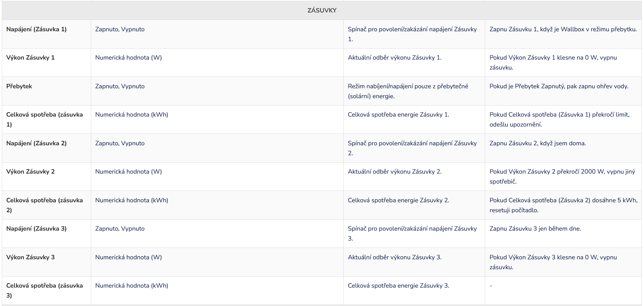
Task: Click the "Napájení (Zásuvka 3)" row label
Action: [36, 229]
